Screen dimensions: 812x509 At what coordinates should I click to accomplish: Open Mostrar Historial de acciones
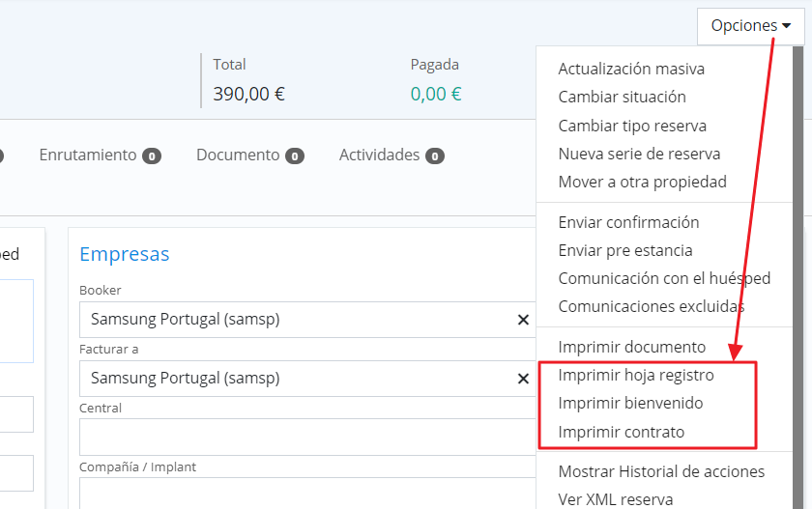click(661, 471)
